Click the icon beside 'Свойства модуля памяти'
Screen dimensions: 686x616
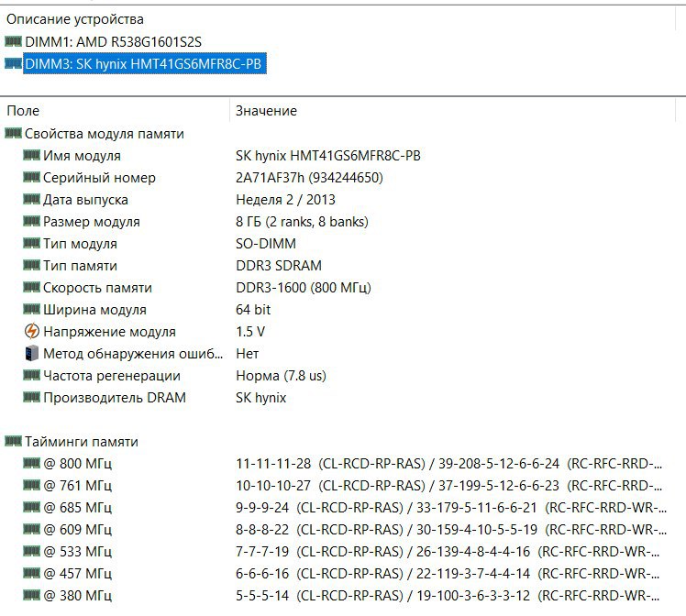click(x=13, y=133)
